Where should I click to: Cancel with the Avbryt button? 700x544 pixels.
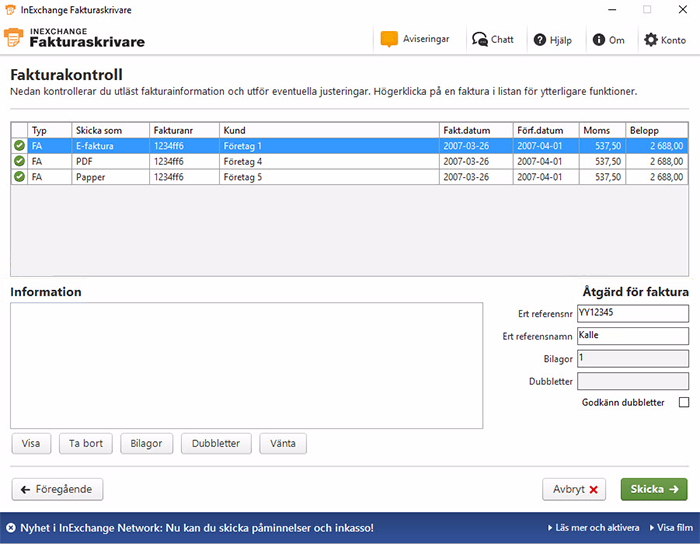click(574, 490)
